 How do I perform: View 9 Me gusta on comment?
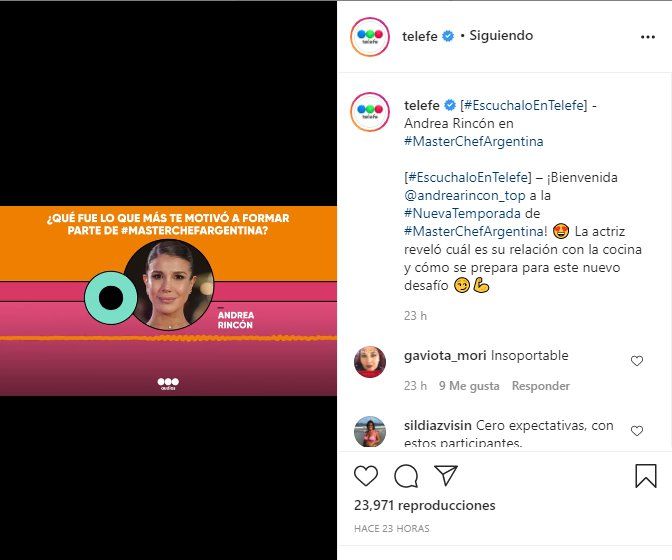[x=469, y=386]
